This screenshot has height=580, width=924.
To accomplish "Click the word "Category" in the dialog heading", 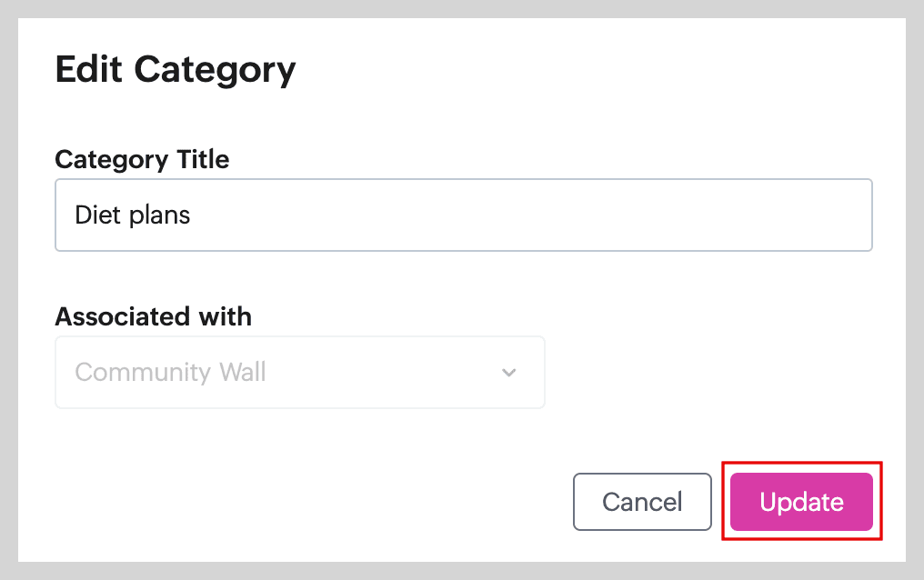I will point(215,70).
